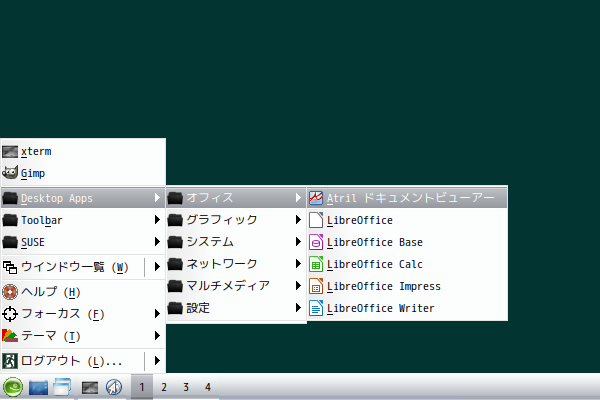Click the ウインドウ一覧 windows icon

click(x=10, y=267)
